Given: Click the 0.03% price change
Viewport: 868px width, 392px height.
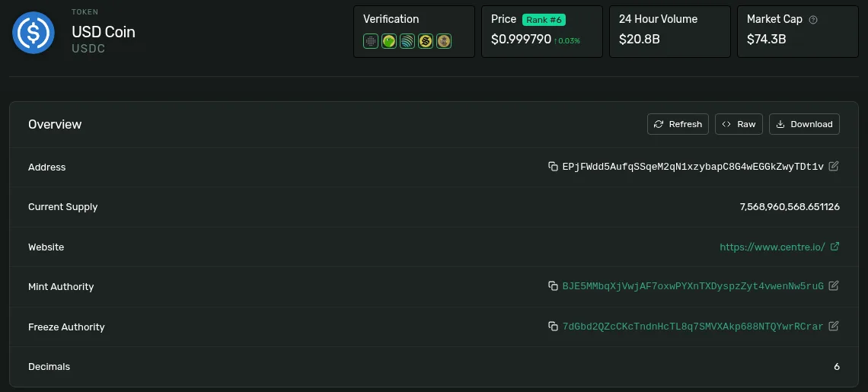Looking at the screenshot, I should pyautogui.click(x=566, y=40).
